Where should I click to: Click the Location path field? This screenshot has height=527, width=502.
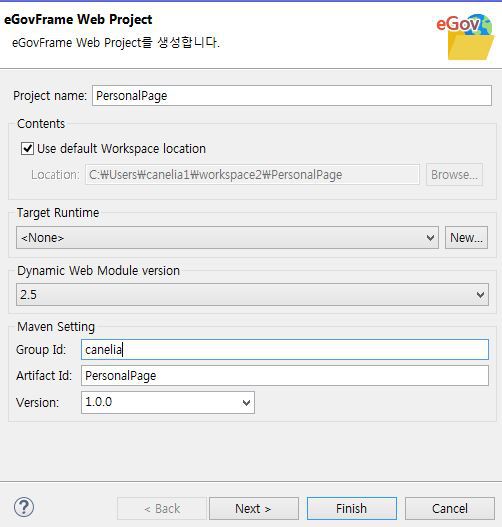(252, 174)
